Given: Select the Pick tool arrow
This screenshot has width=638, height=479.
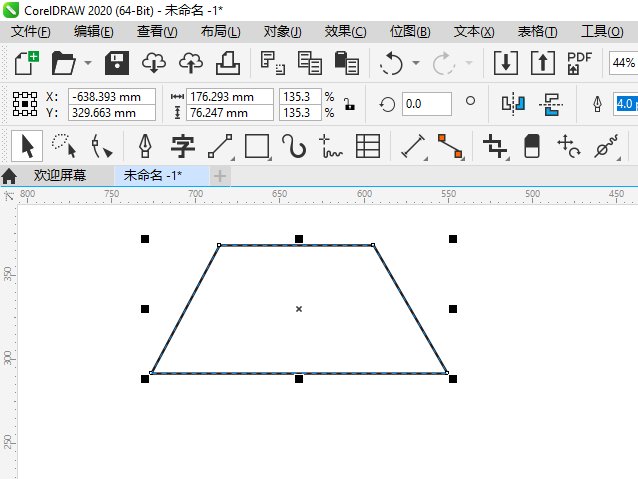Looking at the screenshot, I should (27, 147).
